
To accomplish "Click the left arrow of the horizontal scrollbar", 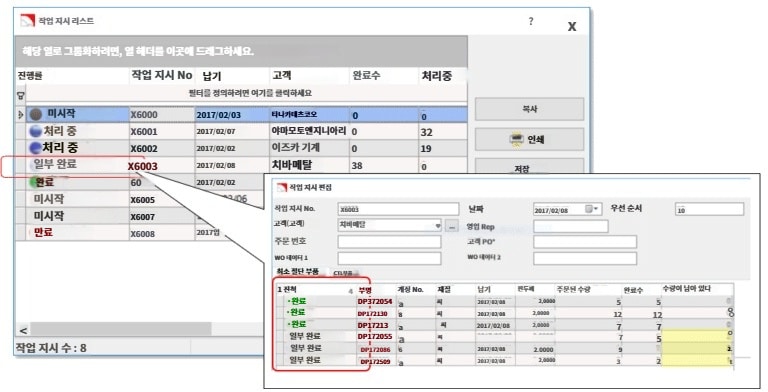I will tap(23, 330).
